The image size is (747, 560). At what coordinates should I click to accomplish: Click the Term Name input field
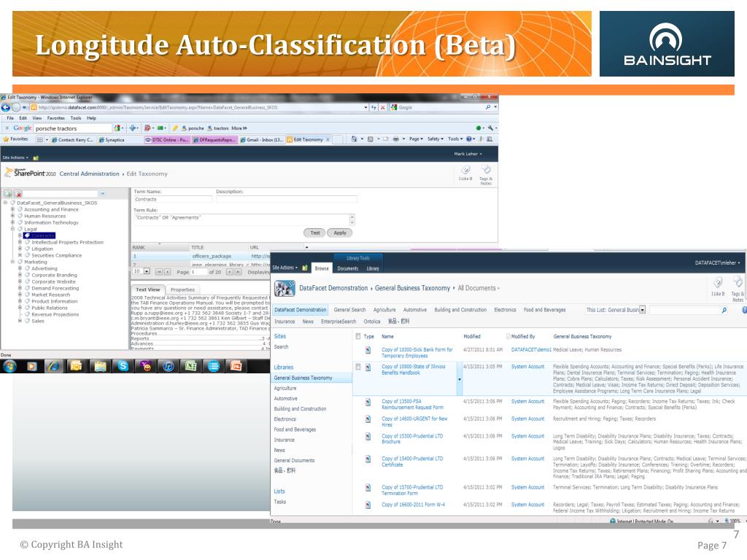click(x=172, y=200)
